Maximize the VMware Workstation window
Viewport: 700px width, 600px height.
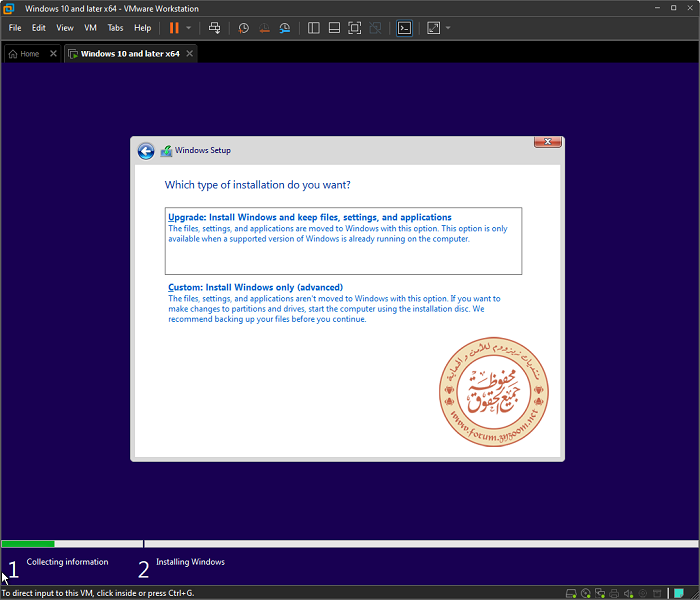(674, 8)
